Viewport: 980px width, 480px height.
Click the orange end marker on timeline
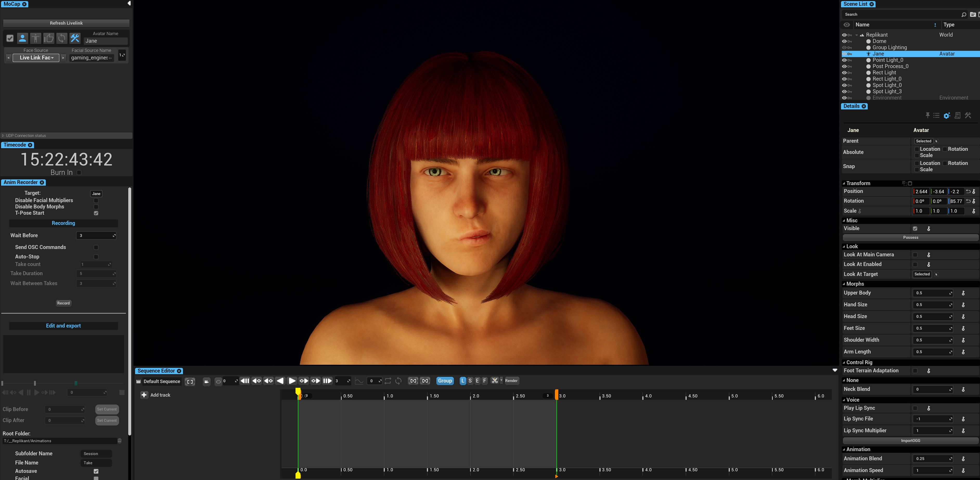(557, 395)
